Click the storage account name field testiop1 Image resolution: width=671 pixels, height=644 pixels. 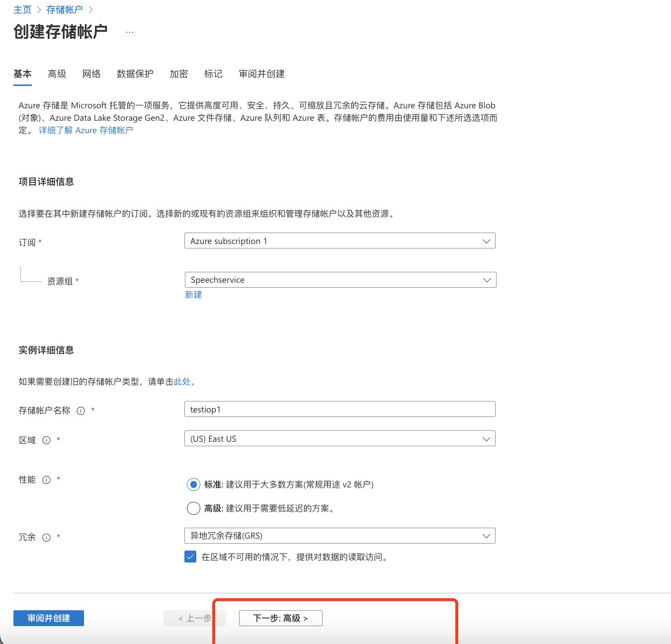point(340,409)
